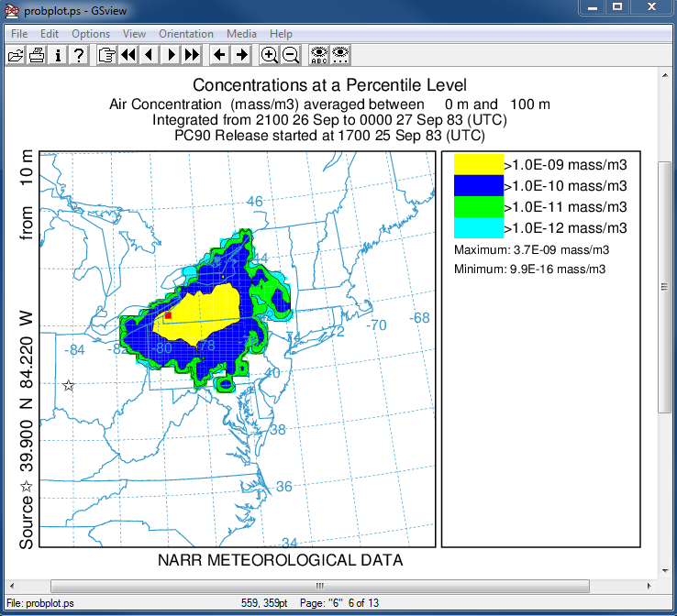The image size is (677, 616).
Task: Open the Media menu
Action: pyautogui.click(x=241, y=34)
